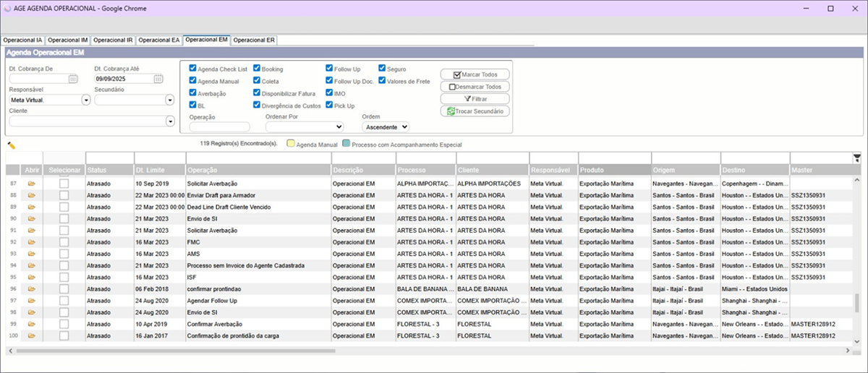Image resolution: width=868 pixels, height=373 pixels.
Task: Click into the Operação text field
Action: 219,127
